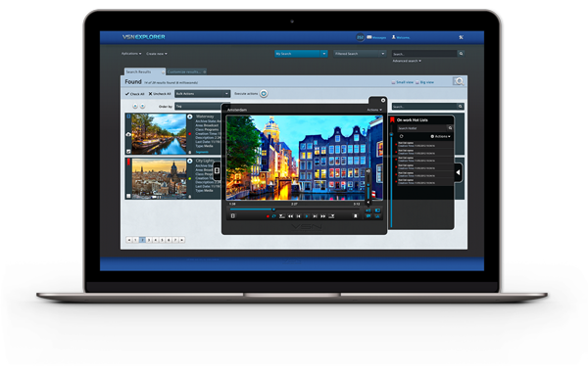Go to the next results page
This screenshot has height=373, width=588.
tap(182, 240)
